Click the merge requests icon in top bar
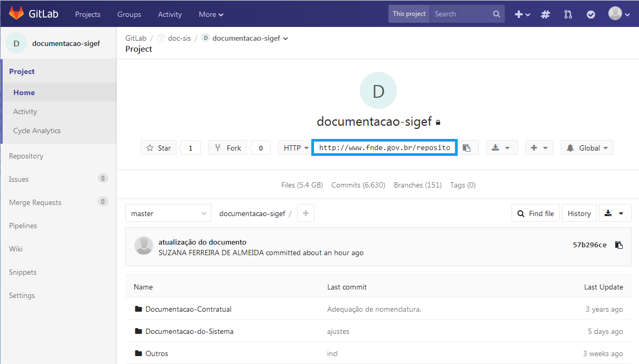Screen dimensions: 639x364 pos(568,14)
